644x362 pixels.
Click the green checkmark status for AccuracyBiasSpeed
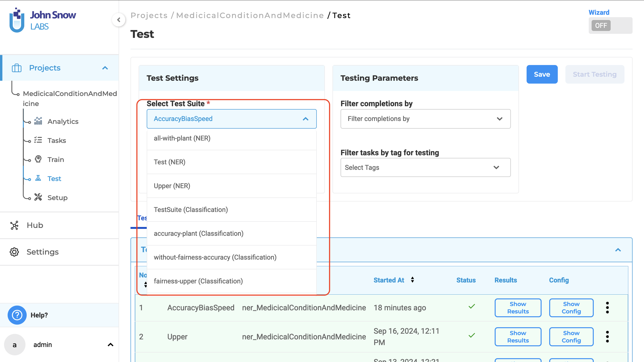[472, 307]
